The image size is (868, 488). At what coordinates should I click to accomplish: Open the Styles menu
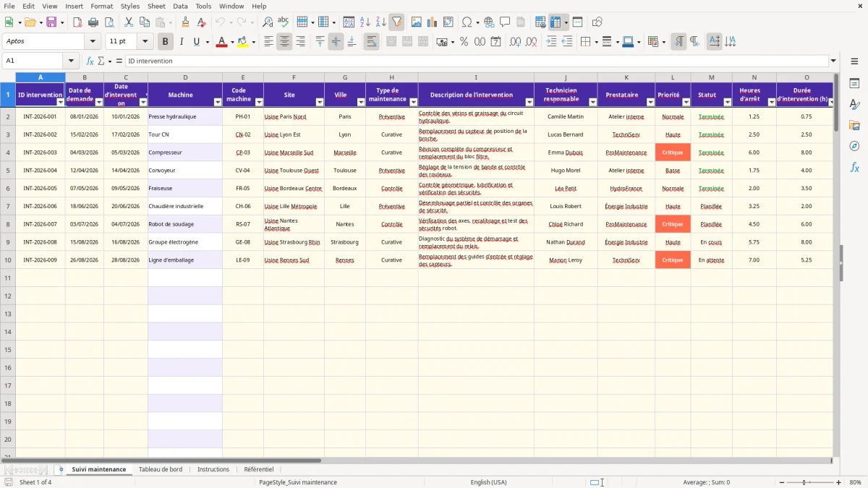point(130,6)
